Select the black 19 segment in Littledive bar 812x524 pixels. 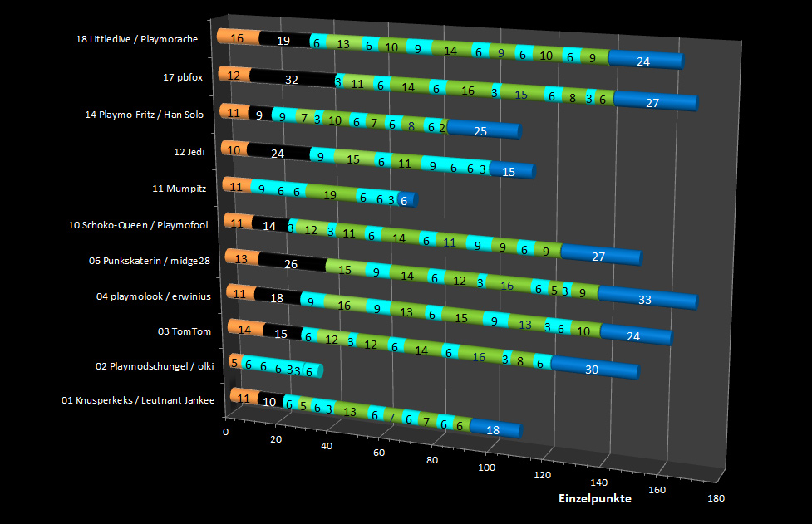click(283, 39)
